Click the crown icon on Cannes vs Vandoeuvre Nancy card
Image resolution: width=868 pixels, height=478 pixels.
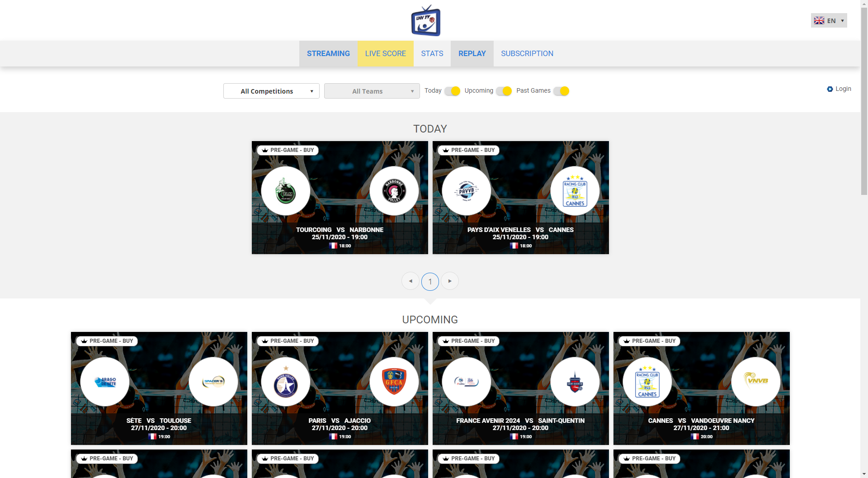pyautogui.click(x=627, y=341)
